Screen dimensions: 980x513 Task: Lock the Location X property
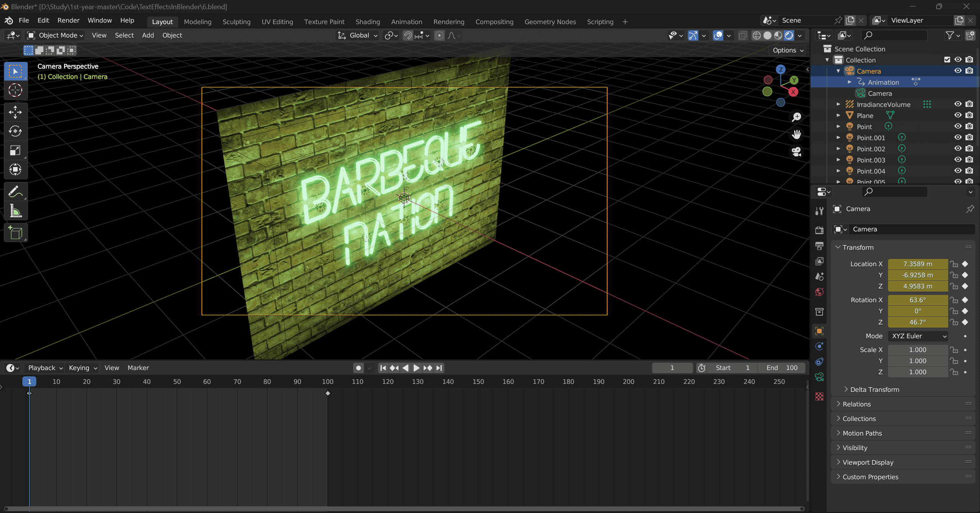(954, 264)
